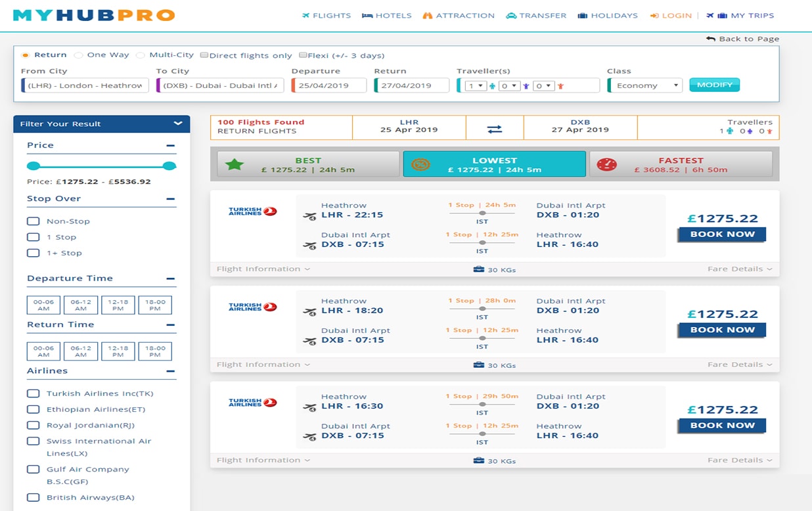Open the TRANSFER menu
The width and height of the screenshot is (812, 511).
pyautogui.click(x=536, y=16)
